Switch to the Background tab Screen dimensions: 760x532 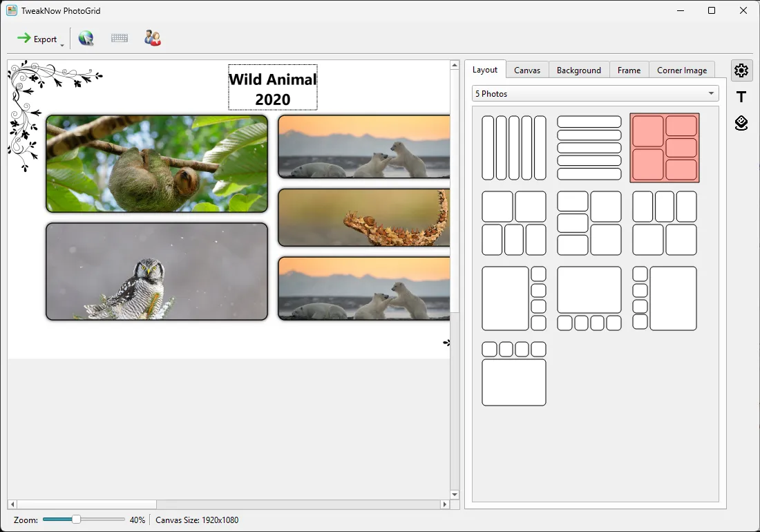[x=579, y=70]
